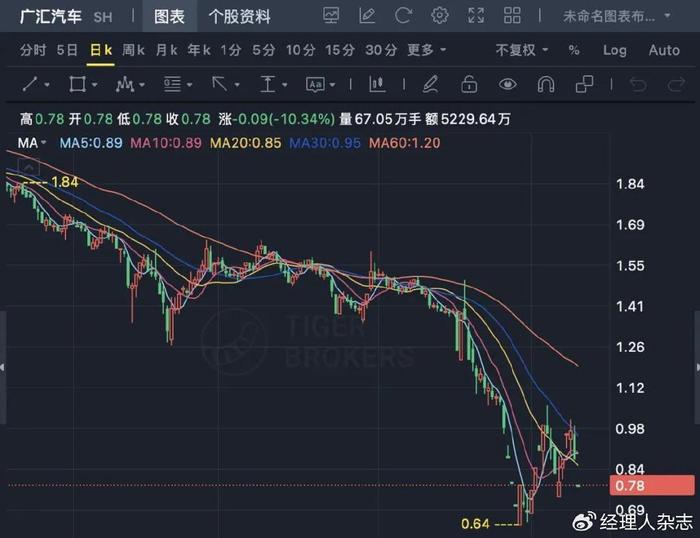Select the text annotation tool
The image size is (700, 538).
(x=315, y=84)
